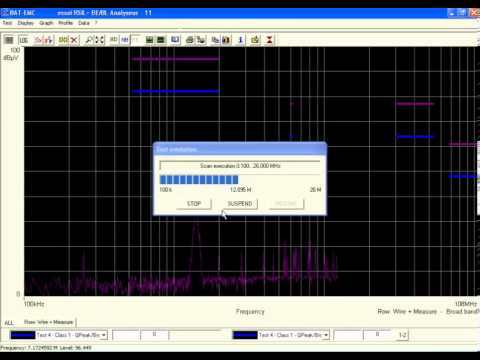Click the red-blue arrows curve icon
Viewport: 480px width, 360px height.
(x=49, y=40)
